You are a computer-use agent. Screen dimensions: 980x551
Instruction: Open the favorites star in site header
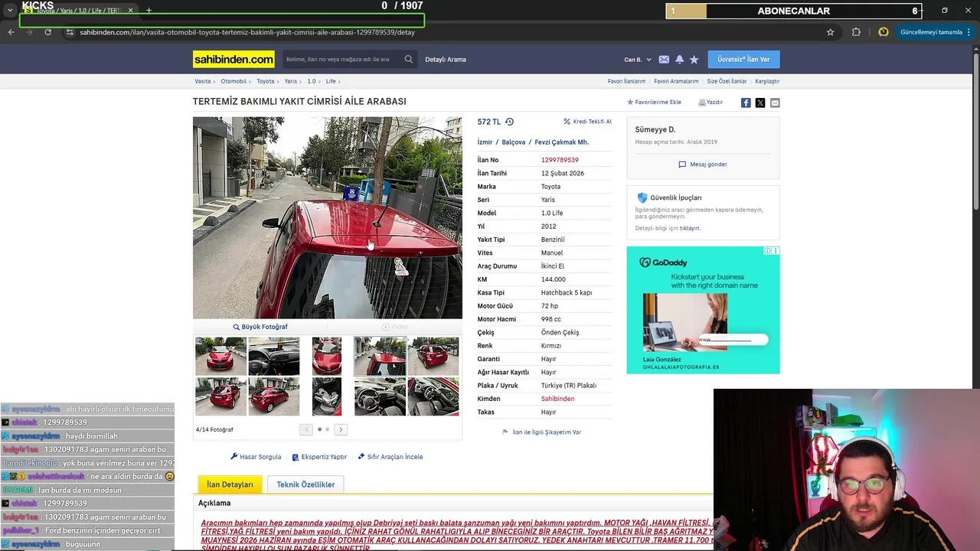click(x=694, y=59)
